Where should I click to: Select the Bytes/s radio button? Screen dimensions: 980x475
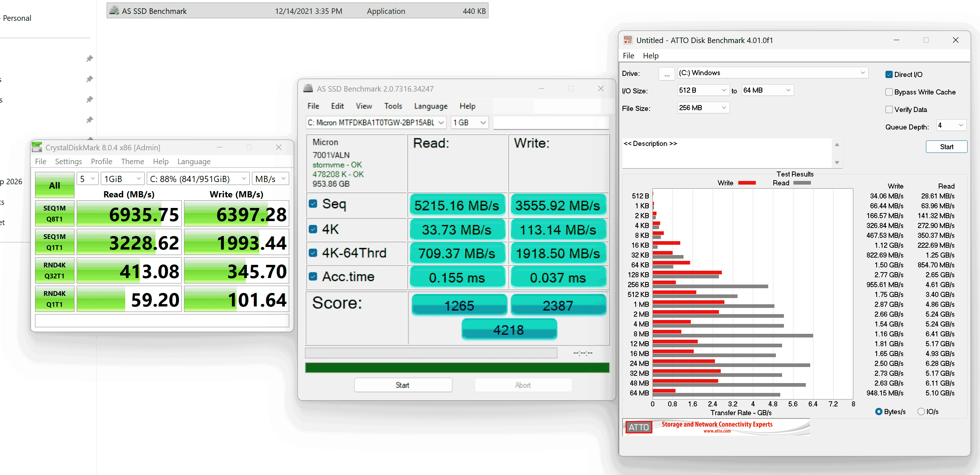(x=879, y=412)
